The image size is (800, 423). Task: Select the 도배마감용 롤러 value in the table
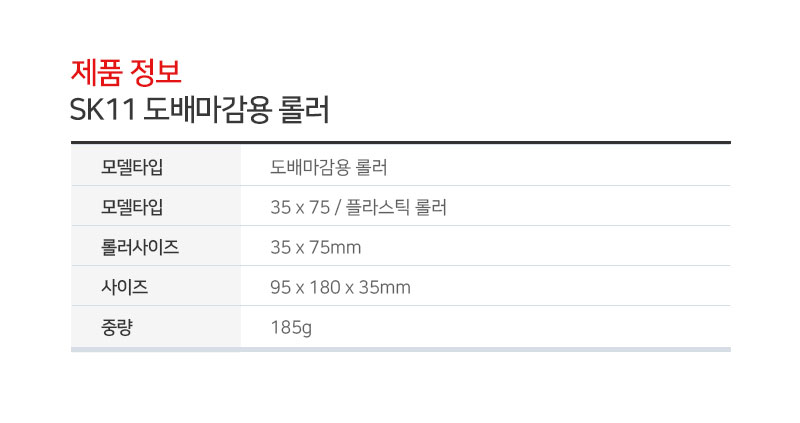[x=329, y=167]
